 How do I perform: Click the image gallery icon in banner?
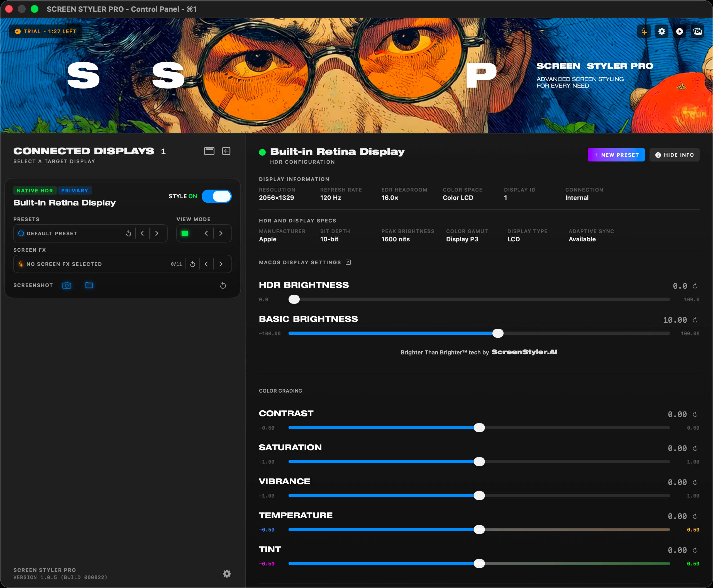[x=697, y=31]
